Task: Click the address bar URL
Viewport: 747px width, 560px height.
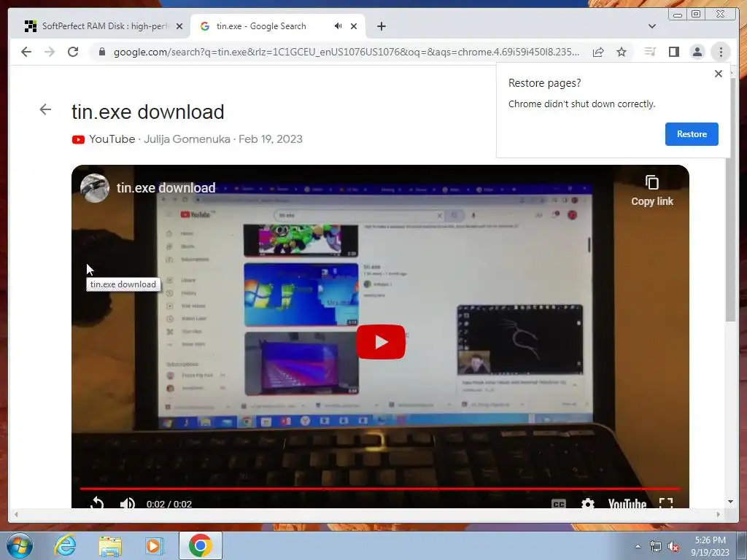Action: click(x=347, y=52)
